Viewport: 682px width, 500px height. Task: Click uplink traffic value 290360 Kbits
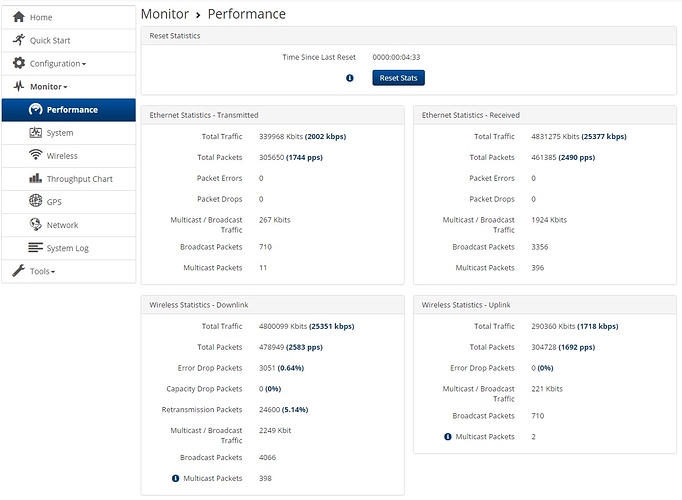point(553,326)
